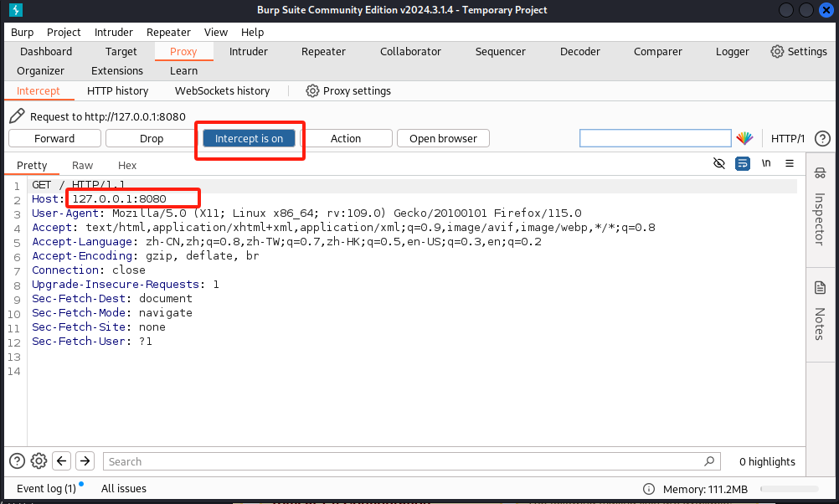Open Event log (1) in status bar

point(47,488)
